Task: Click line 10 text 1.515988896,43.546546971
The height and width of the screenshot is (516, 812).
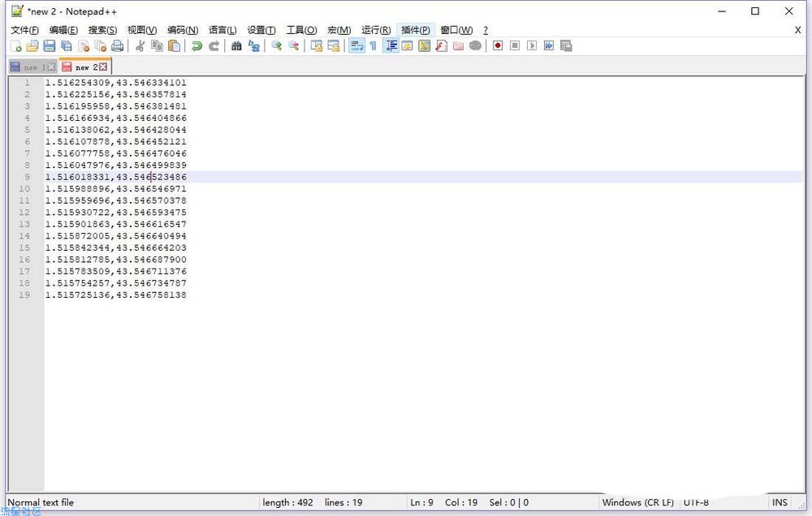Action: pos(115,189)
